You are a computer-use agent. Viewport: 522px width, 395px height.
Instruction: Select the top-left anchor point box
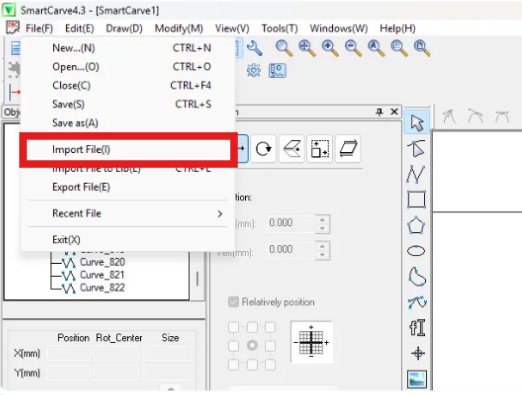point(233,327)
